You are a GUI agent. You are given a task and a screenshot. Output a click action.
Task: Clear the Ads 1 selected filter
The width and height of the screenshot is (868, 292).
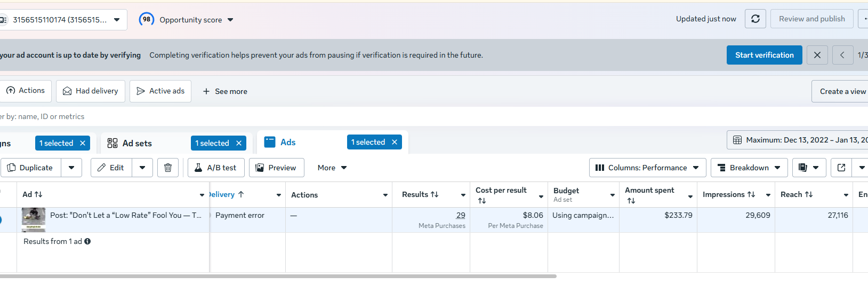pyautogui.click(x=395, y=142)
